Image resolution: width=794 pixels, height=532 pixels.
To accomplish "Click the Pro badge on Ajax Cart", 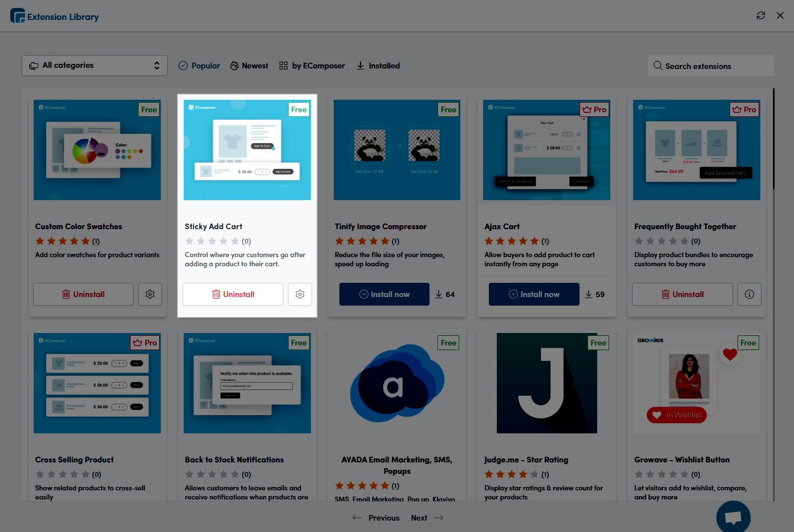I will pos(595,109).
